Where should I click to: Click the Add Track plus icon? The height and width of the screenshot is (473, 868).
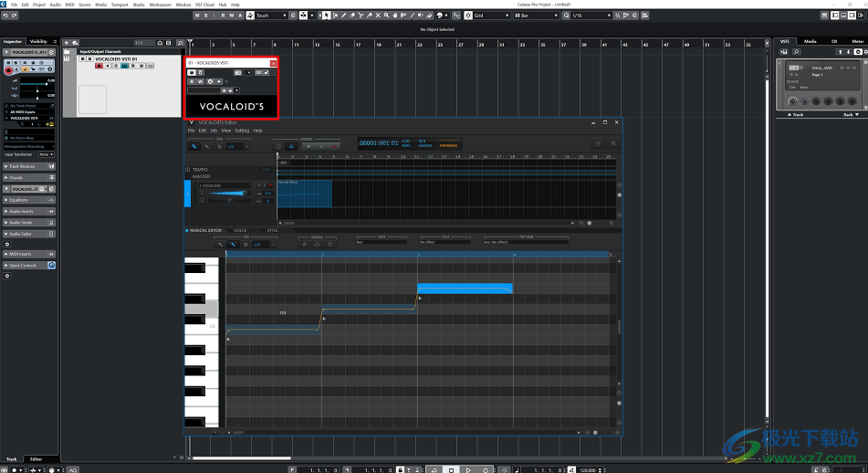coord(67,43)
